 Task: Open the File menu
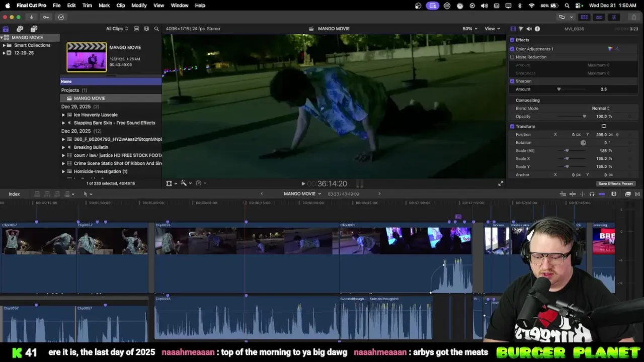(x=56, y=6)
